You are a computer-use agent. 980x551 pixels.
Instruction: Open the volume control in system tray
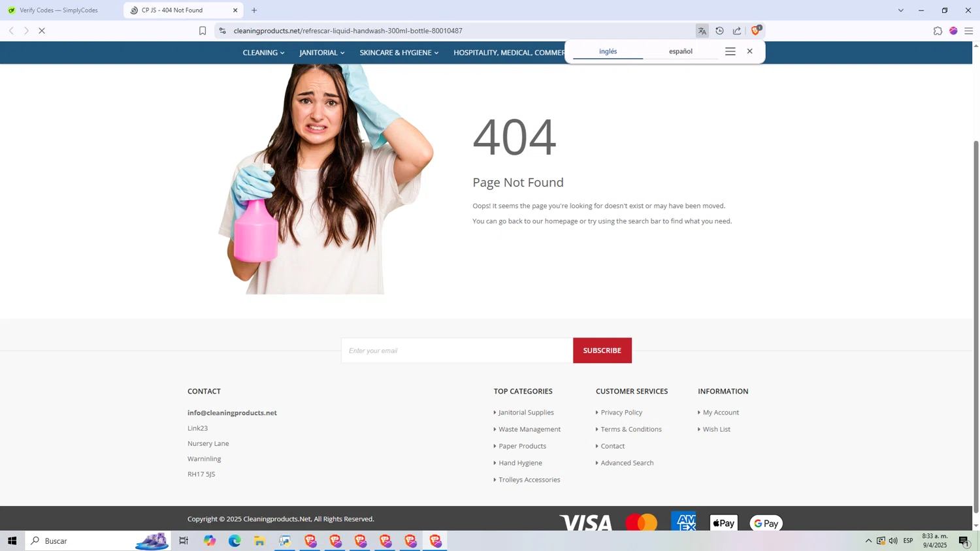(893, 541)
